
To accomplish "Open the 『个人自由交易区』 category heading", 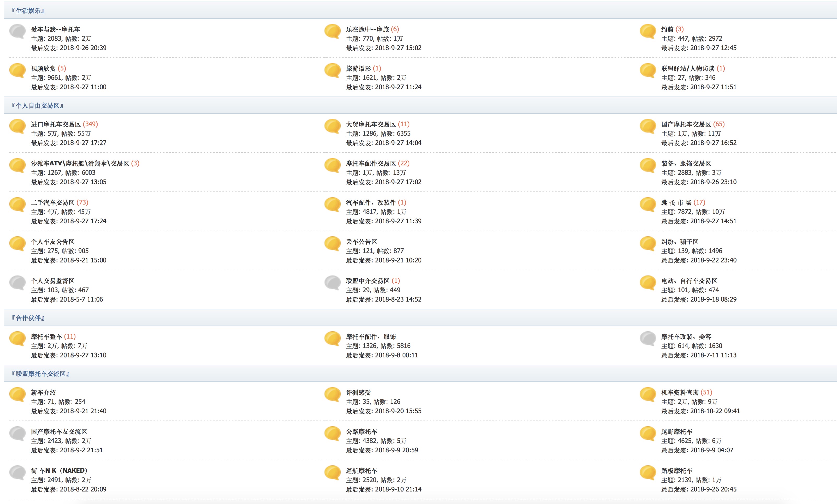I will pos(38,106).
